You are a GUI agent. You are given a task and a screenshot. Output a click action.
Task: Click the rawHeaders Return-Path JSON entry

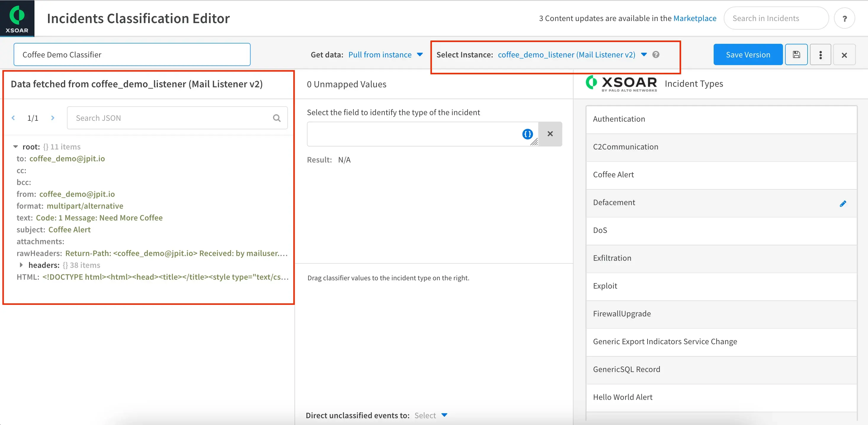(x=152, y=253)
